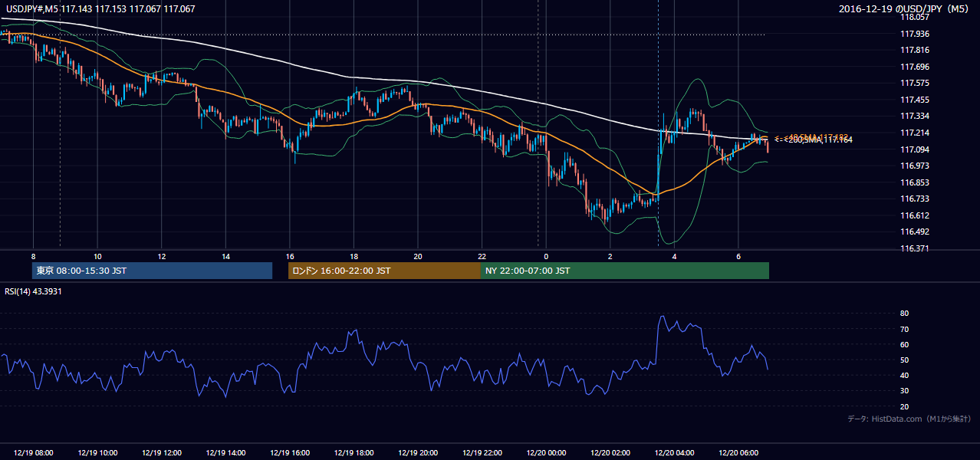Click the 116.612 price axis label

tap(915, 215)
